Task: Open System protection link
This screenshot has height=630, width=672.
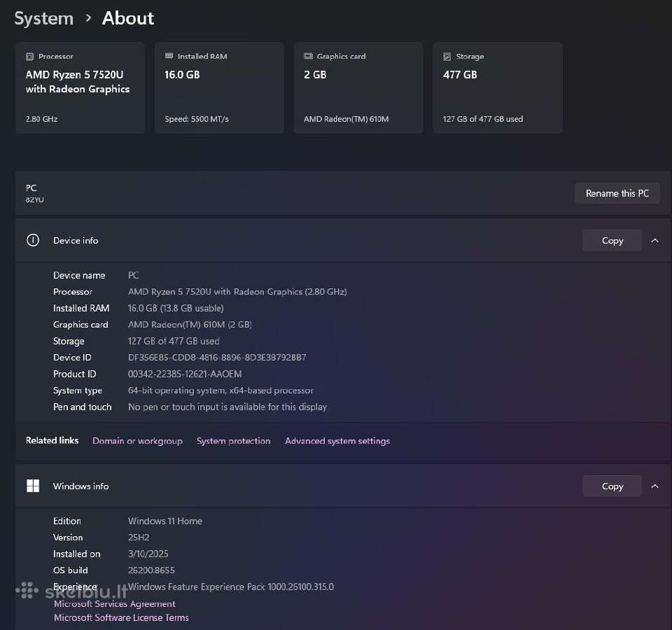Action: [x=234, y=441]
